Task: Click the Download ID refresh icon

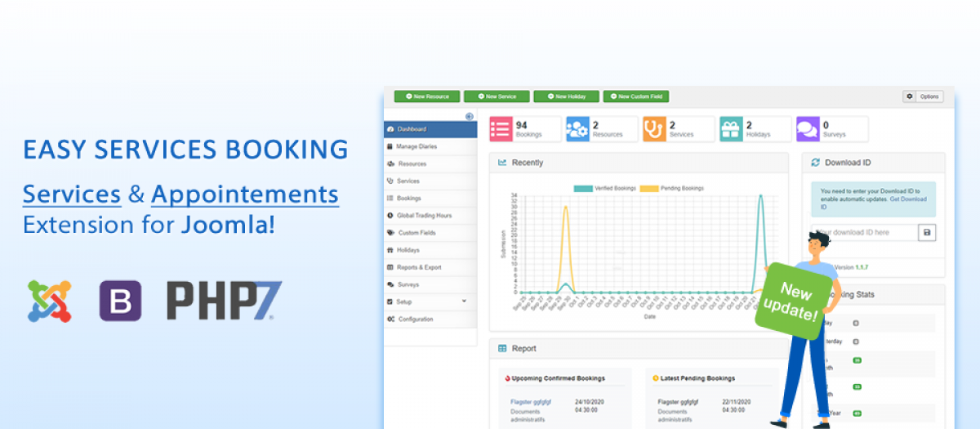Action: click(815, 163)
